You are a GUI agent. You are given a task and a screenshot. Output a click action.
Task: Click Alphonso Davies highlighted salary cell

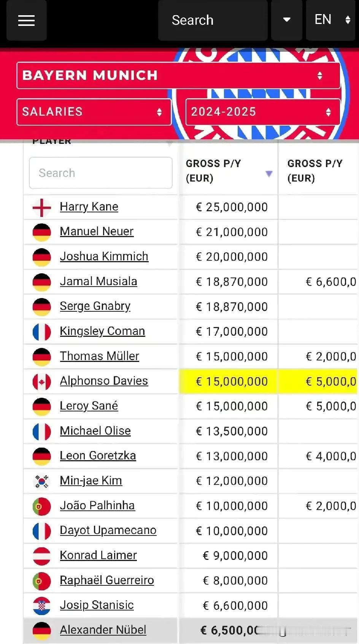pyautogui.click(x=228, y=381)
